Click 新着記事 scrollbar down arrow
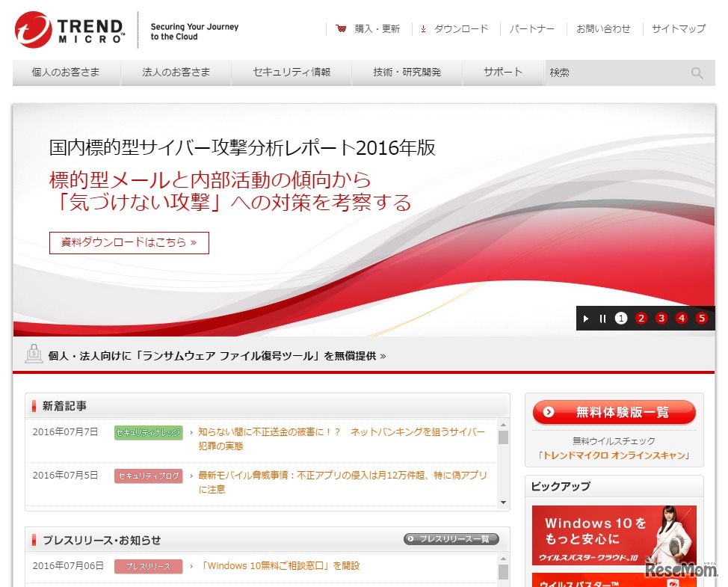Viewport: 728px width, 587px height. (503, 503)
